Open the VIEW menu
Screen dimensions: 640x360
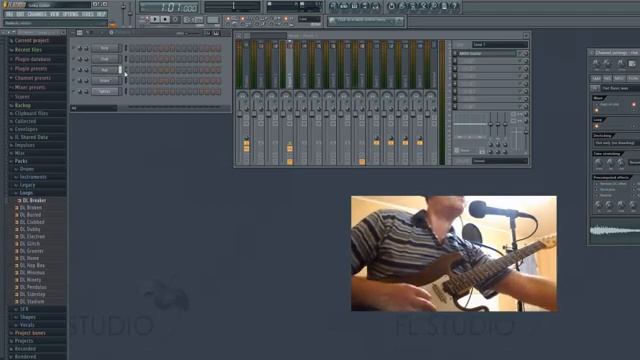(x=54, y=14)
